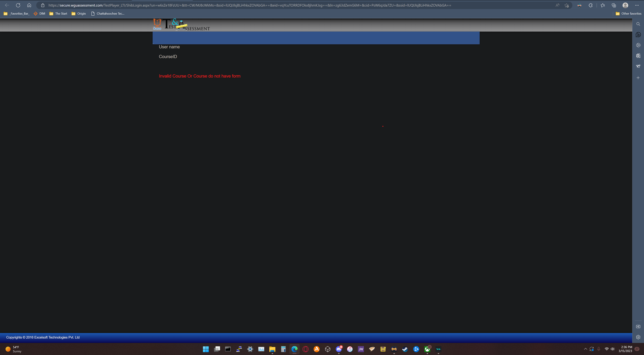Viewport: 644px width, 355px height.
Task: Open Favorites list star icon
Action: tap(603, 5)
